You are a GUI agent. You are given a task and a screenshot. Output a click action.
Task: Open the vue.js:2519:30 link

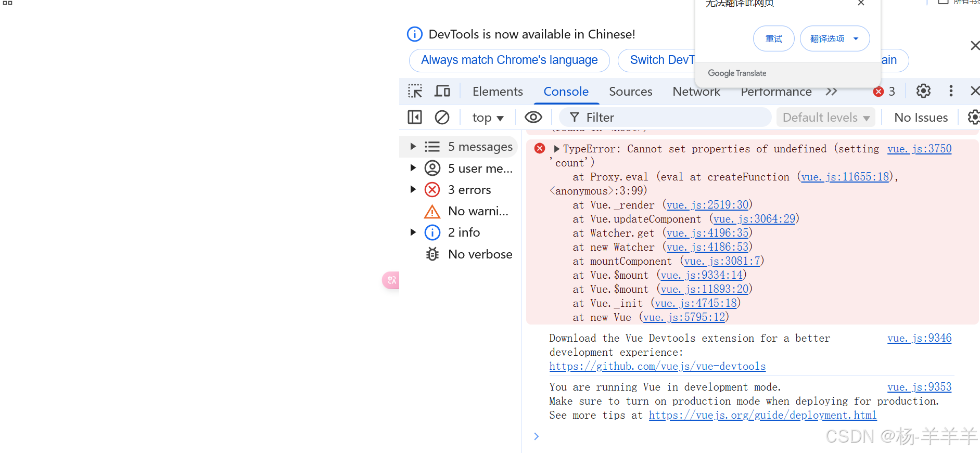coord(707,205)
